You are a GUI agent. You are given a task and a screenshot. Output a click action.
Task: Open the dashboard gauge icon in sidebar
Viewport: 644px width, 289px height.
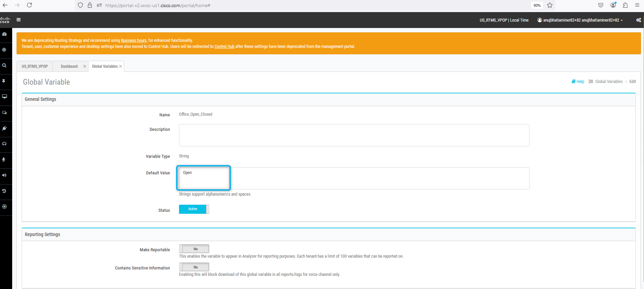click(4, 34)
